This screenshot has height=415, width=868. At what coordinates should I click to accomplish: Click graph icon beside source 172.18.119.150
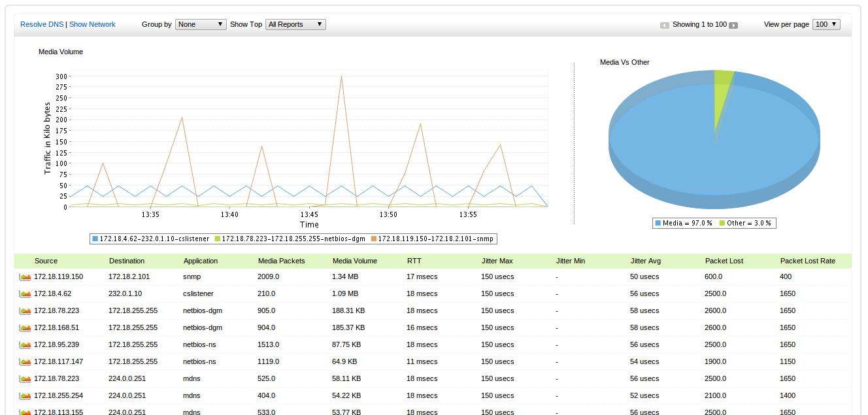[25, 277]
